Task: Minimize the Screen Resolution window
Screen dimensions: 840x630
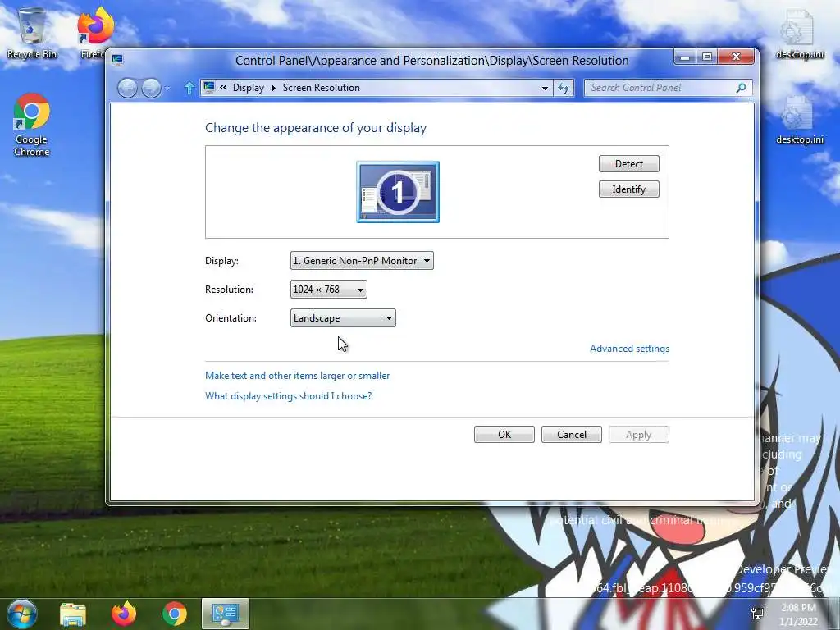Action: (x=685, y=57)
